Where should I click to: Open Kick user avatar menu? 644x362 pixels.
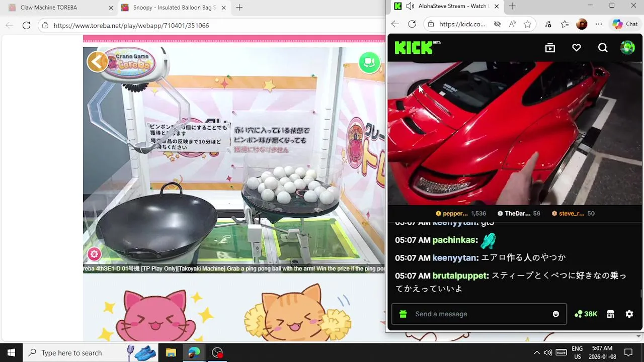pyautogui.click(x=627, y=48)
